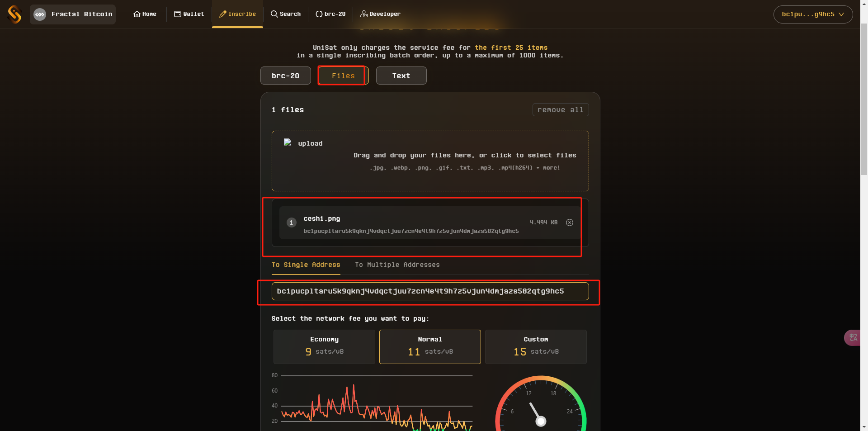Choose the Economy 9 sats/vB fee

pyautogui.click(x=324, y=347)
